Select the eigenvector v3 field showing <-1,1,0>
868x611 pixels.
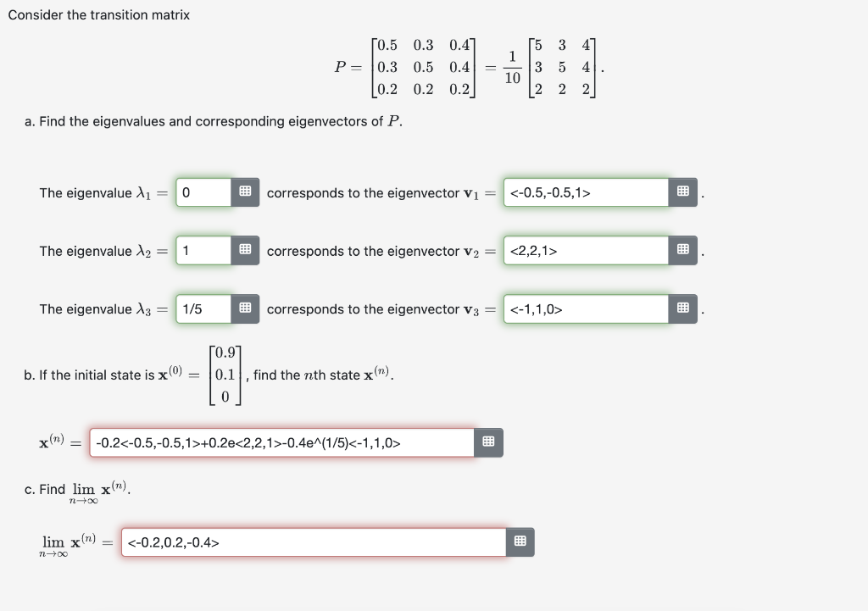(x=584, y=308)
